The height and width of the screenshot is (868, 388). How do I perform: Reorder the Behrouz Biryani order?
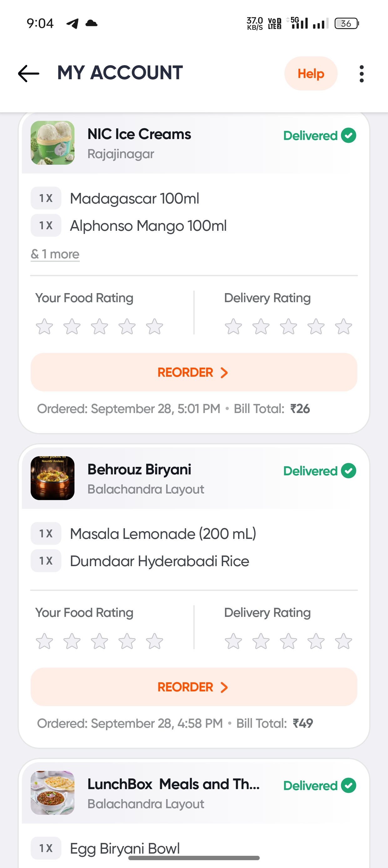(x=194, y=687)
